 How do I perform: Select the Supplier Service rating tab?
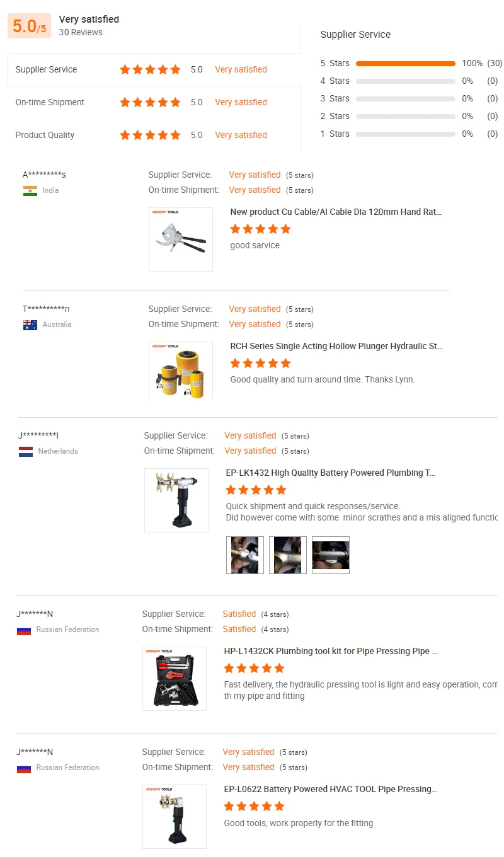[x=154, y=70]
